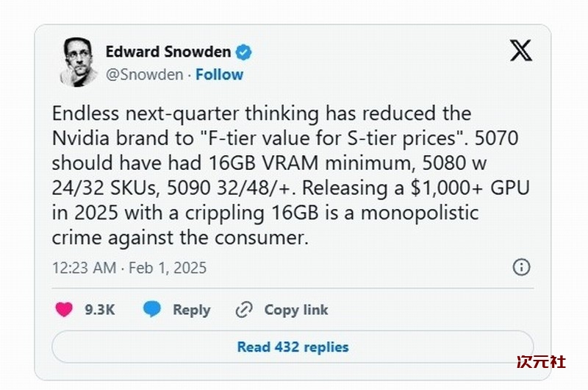Click the blue verified checkmark badge

click(x=244, y=52)
